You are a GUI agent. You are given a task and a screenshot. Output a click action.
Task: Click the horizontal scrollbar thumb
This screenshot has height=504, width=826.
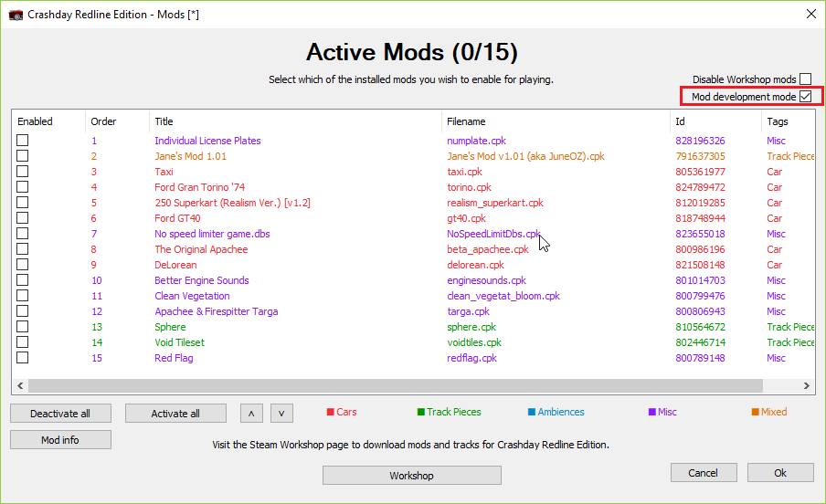(396, 385)
